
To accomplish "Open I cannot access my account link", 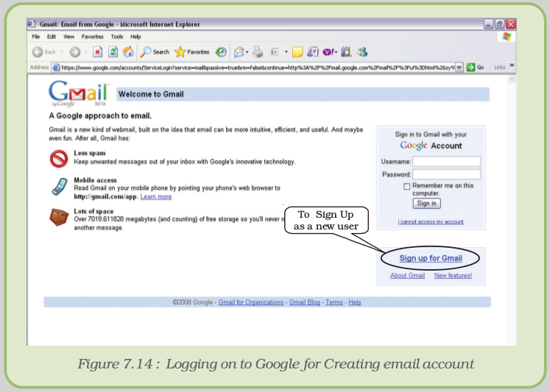I will (431, 222).
